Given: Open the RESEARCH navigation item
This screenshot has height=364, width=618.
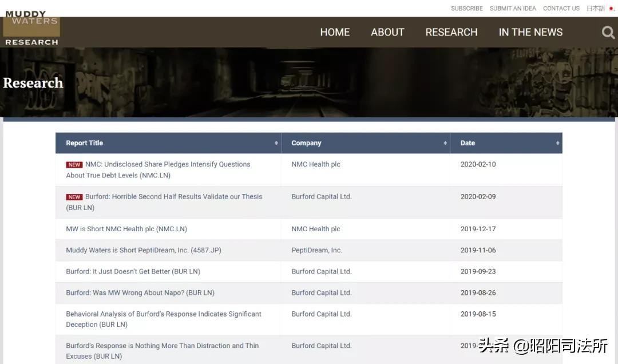Looking at the screenshot, I should pos(451,33).
